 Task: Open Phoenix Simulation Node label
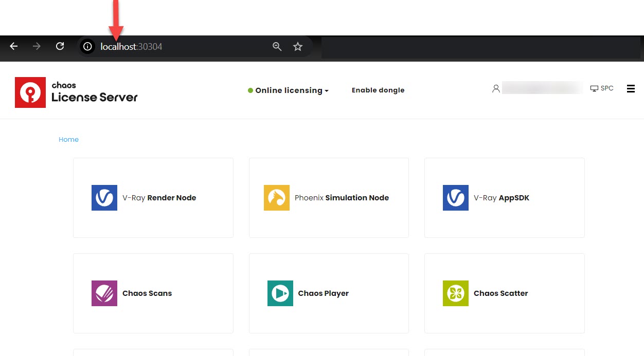click(342, 198)
